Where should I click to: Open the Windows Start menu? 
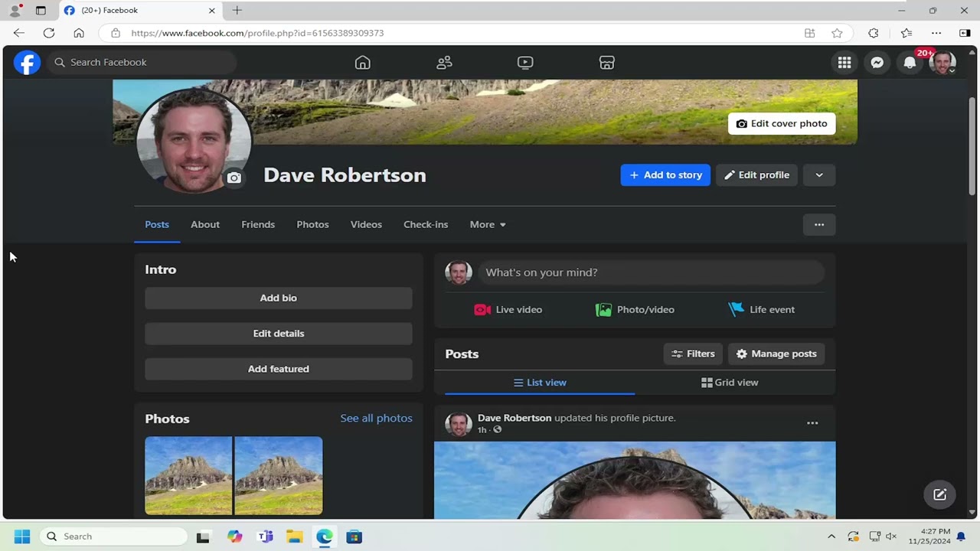click(x=21, y=536)
